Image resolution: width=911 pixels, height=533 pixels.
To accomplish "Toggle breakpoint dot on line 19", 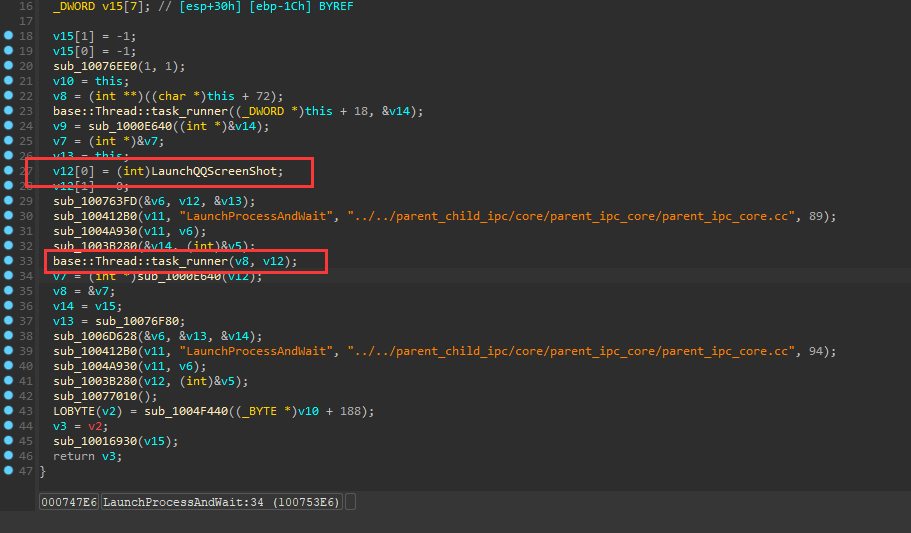I will (x=9, y=51).
